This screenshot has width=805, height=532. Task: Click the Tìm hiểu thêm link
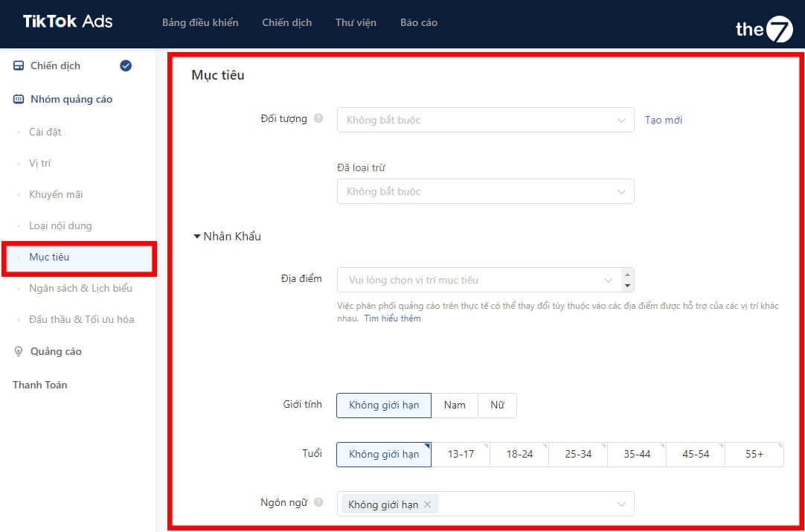(x=392, y=318)
